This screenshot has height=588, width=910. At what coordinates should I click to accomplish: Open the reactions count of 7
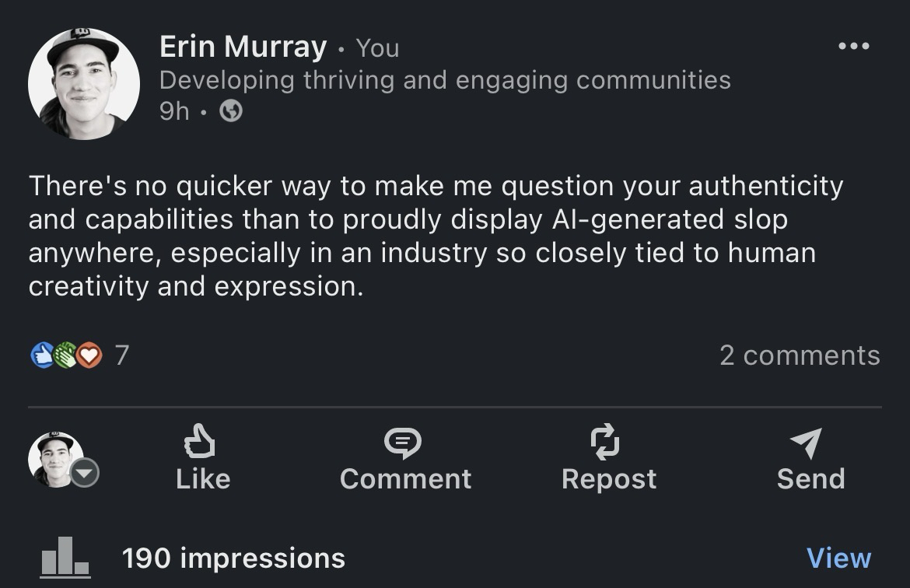pyautogui.click(x=122, y=355)
